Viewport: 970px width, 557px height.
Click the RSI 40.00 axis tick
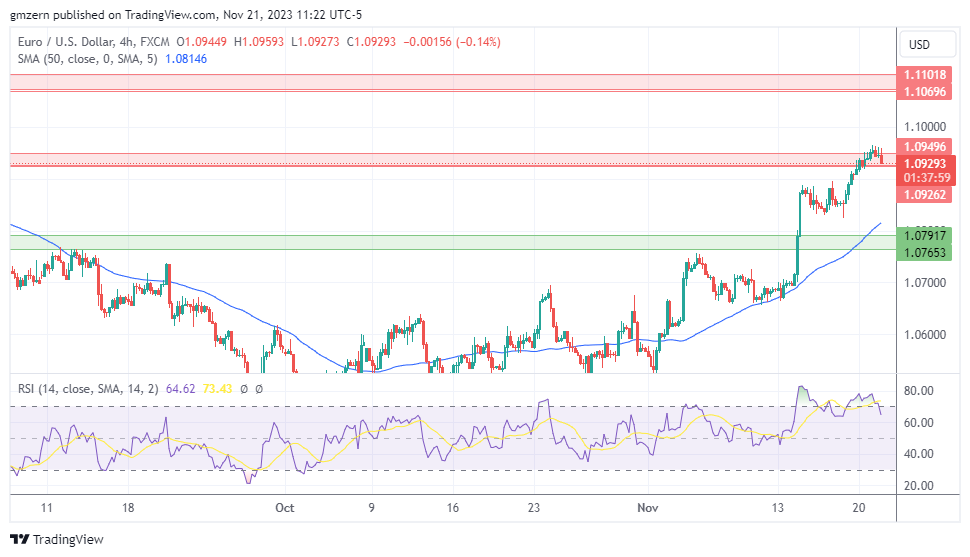click(x=919, y=454)
